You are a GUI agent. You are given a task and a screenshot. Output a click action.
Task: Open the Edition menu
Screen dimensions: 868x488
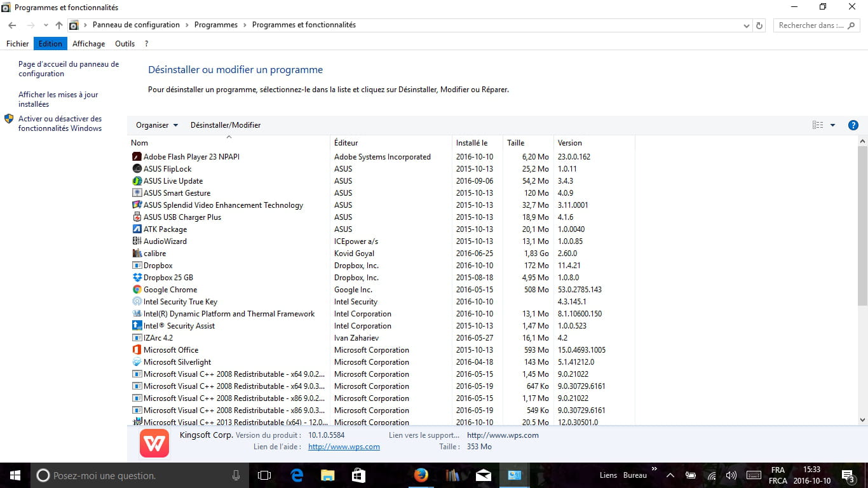(x=50, y=44)
